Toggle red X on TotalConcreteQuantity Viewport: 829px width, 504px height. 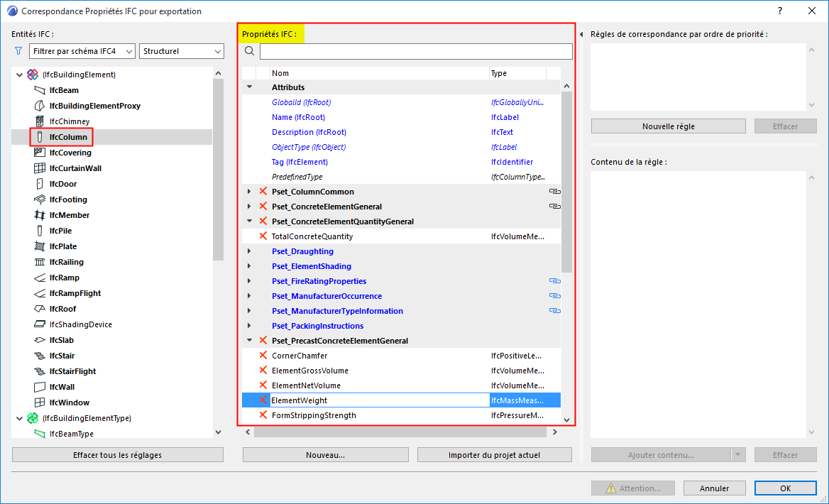point(263,236)
